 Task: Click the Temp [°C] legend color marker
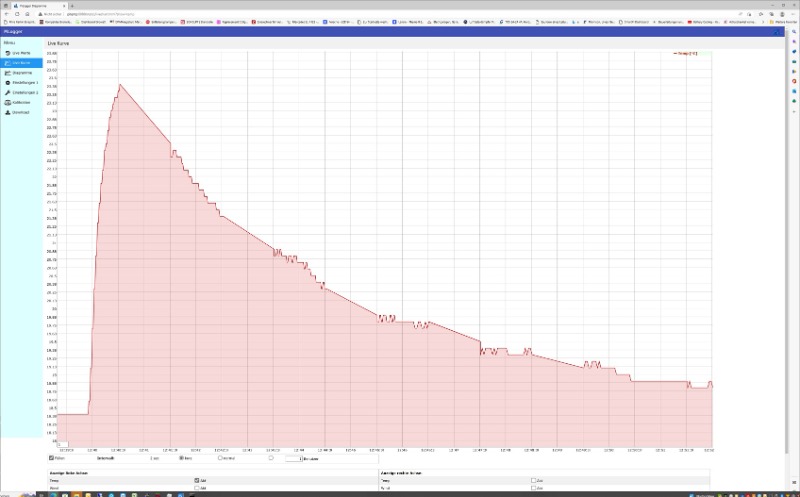(675, 53)
